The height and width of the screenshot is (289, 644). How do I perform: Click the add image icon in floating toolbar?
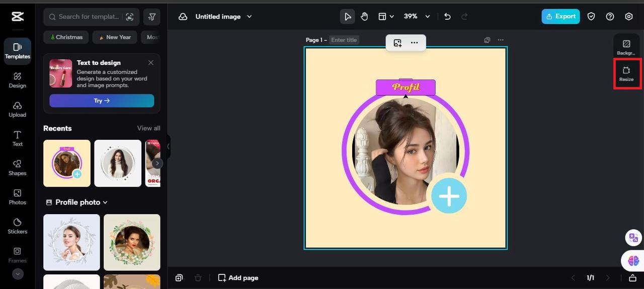click(397, 43)
